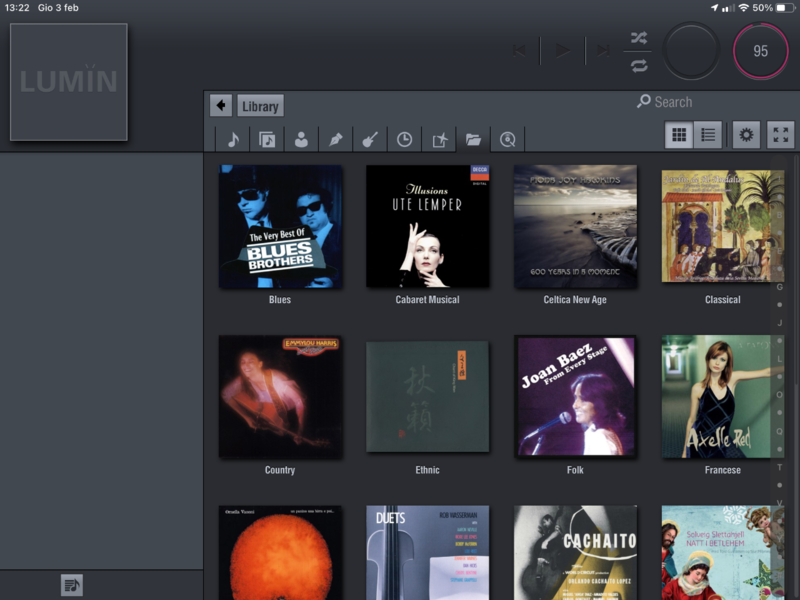
Task: Toggle repeat playback mode
Action: pyautogui.click(x=639, y=65)
